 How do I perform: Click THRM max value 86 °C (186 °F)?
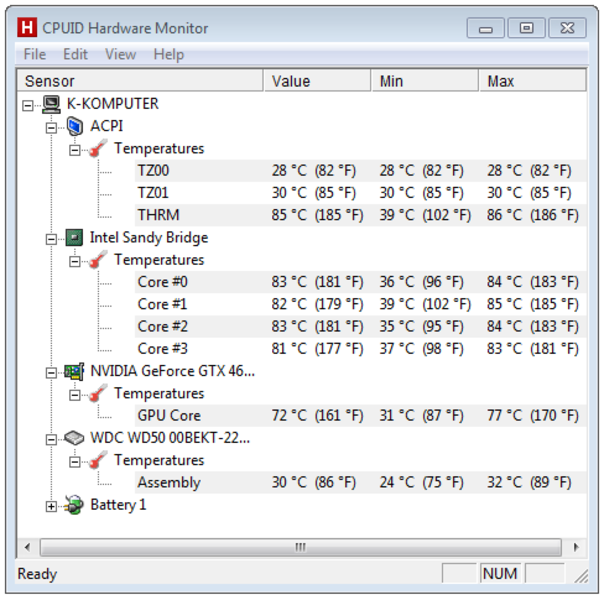(533, 215)
